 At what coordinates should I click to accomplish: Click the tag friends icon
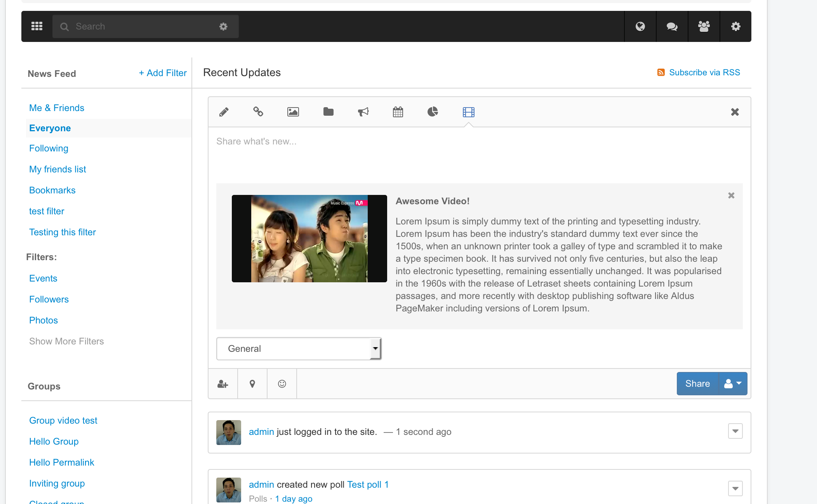pyautogui.click(x=223, y=384)
